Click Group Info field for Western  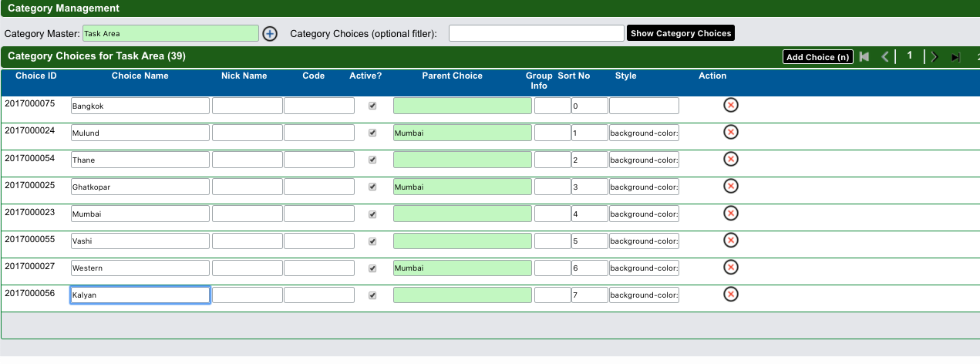pyautogui.click(x=552, y=268)
